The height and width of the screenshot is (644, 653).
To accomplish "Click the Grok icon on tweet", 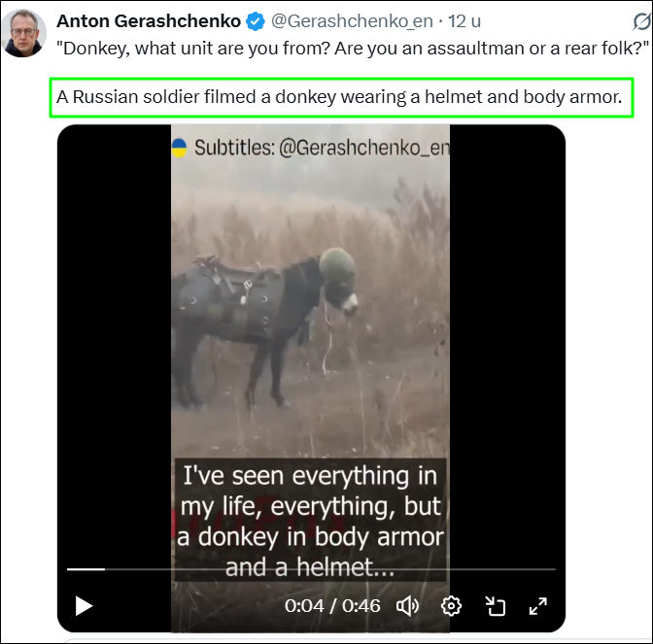I will click(640, 21).
